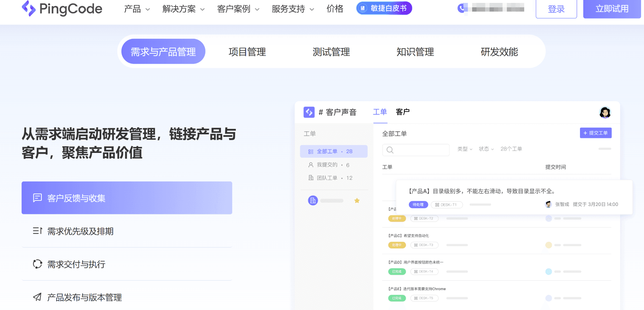Click 张智成's avatar on the ticket card
The height and width of the screenshot is (310, 644).
pos(548,204)
